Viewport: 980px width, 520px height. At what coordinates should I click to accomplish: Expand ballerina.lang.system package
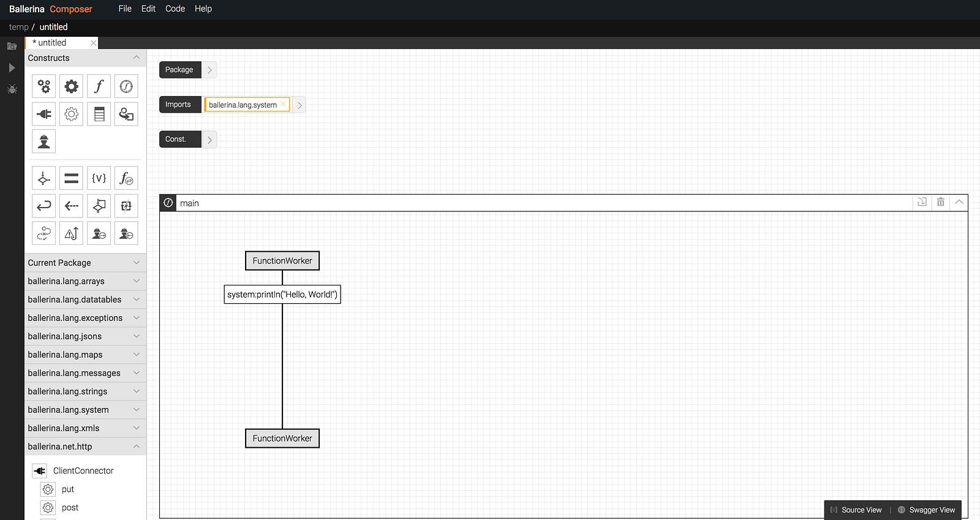(x=137, y=410)
